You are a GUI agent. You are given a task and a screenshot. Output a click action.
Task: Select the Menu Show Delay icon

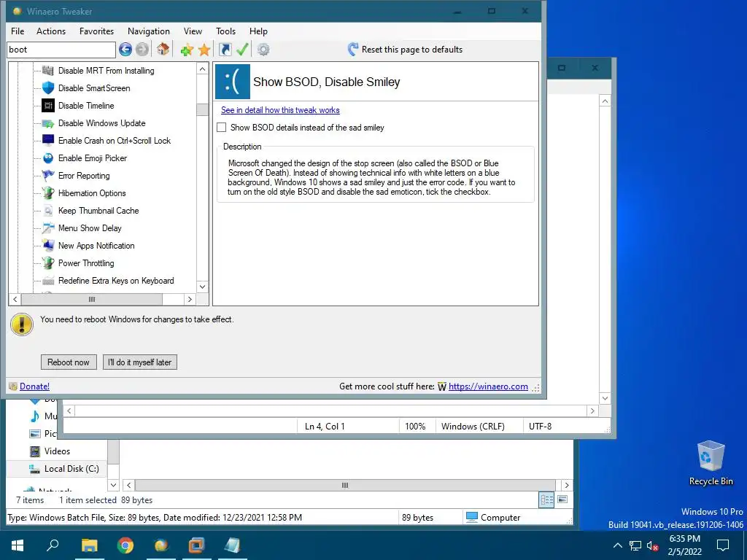click(x=48, y=228)
